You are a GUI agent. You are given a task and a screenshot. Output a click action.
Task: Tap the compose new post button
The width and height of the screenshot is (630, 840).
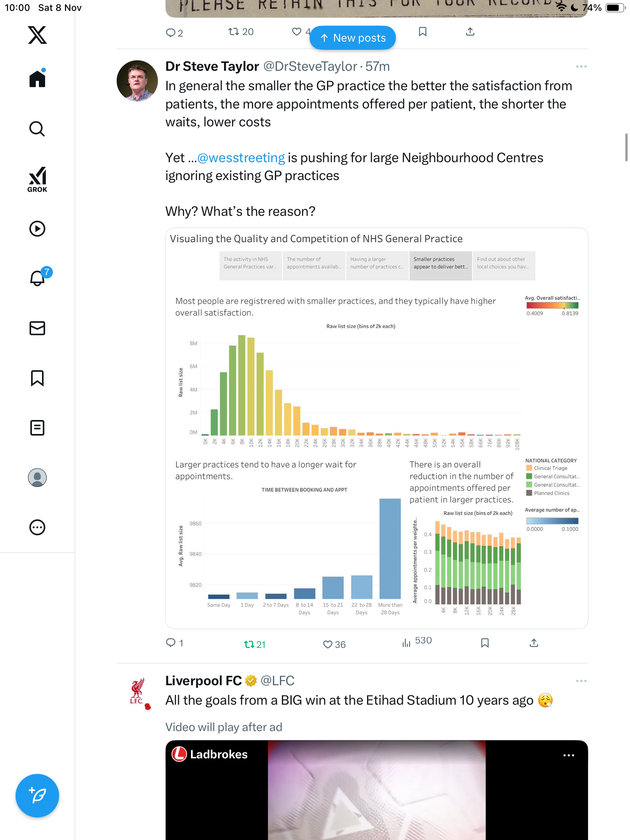37,796
